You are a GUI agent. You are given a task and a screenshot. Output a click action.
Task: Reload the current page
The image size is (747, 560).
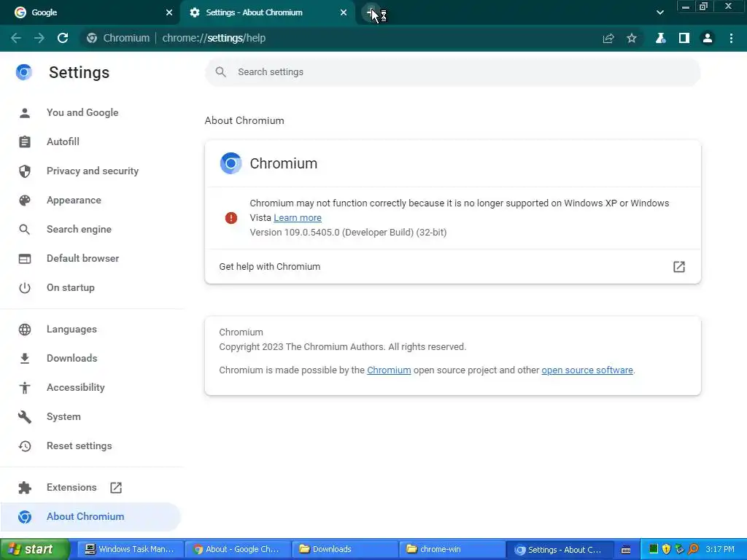63,38
